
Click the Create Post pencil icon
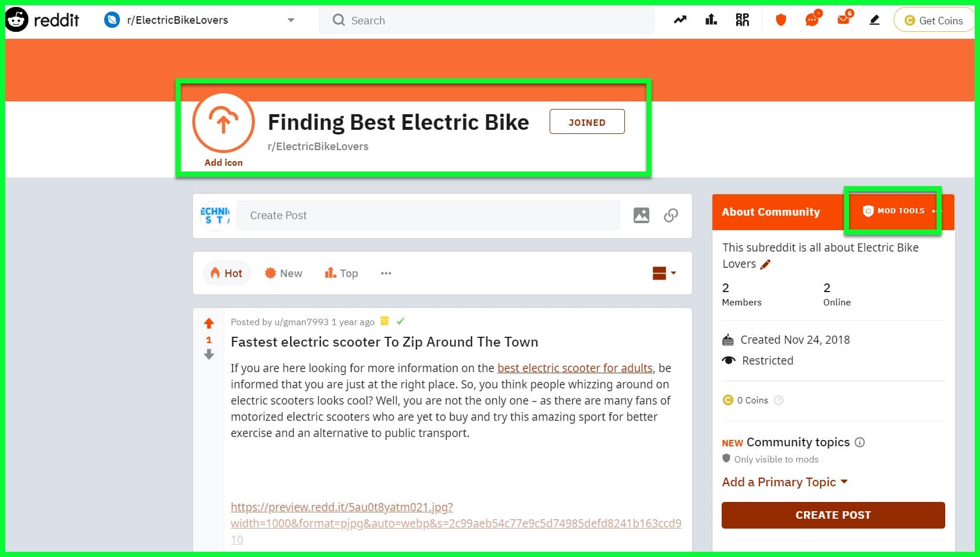875,20
